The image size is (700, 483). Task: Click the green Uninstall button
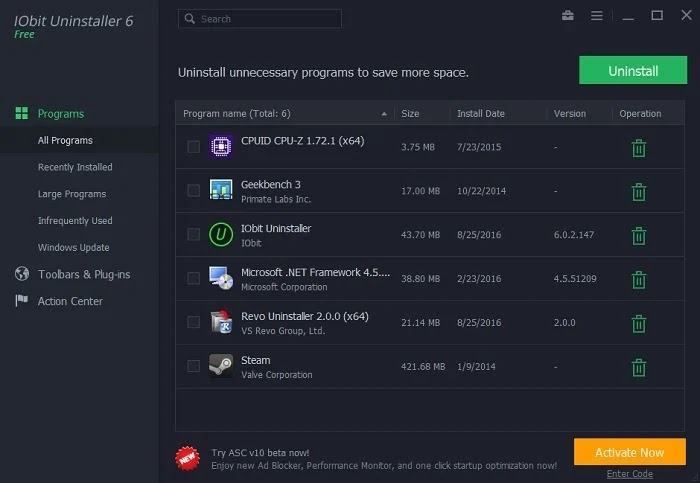pyautogui.click(x=633, y=70)
